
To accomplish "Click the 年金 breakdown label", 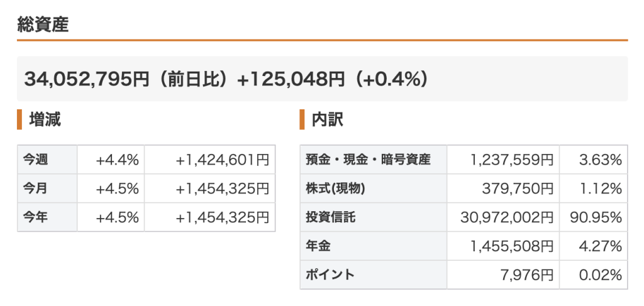I will (318, 246).
